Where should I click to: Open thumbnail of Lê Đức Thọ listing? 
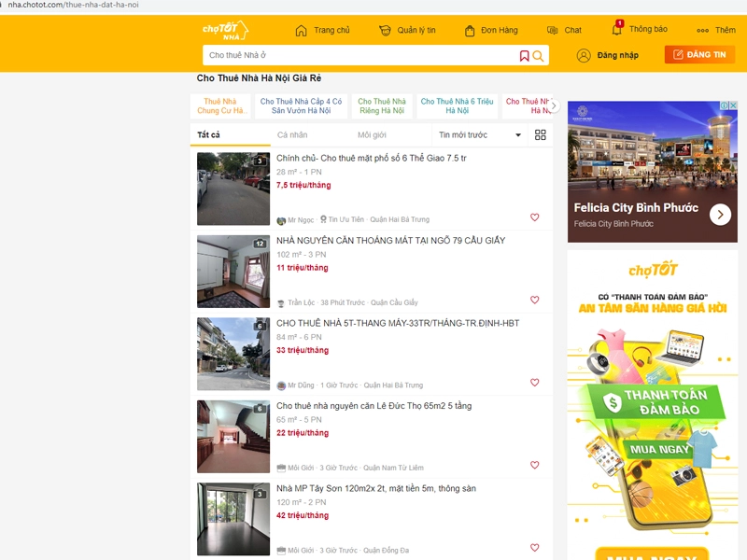coord(233,437)
